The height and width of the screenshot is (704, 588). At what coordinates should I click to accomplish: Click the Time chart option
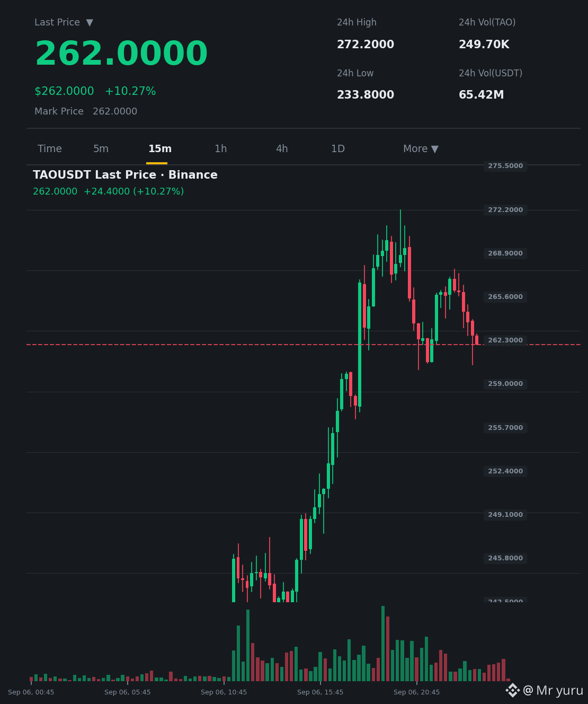click(50, 149)
